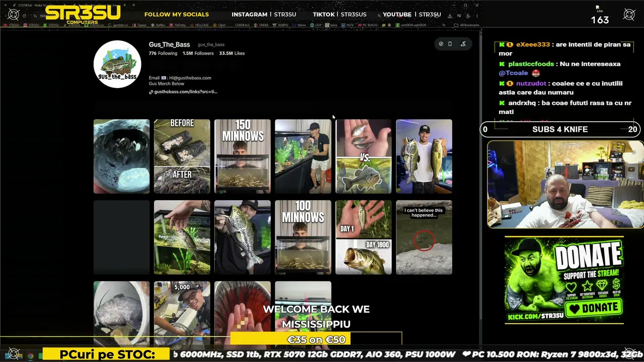Open the VS. fish comparison video
Screen dimensions: 644x362
pyautogui.click(x=363, y=156)
